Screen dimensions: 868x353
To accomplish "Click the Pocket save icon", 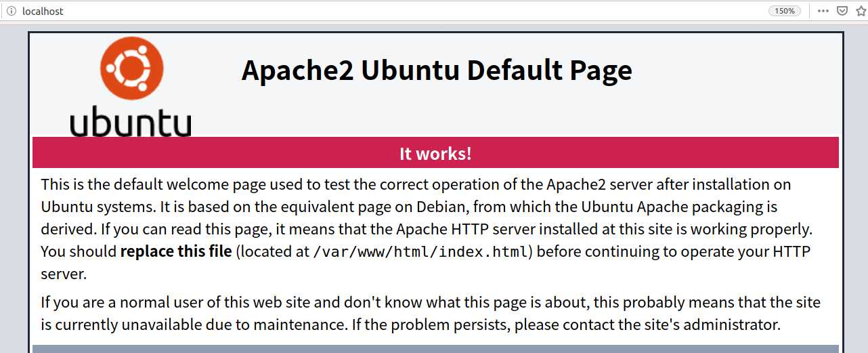I will pos(842,11).
